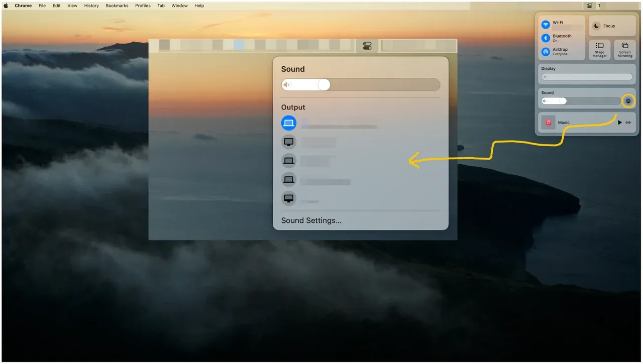Click the large Sound panel volume slider
The width and height of the screenshot is (643, 364).
coord(361,85)
